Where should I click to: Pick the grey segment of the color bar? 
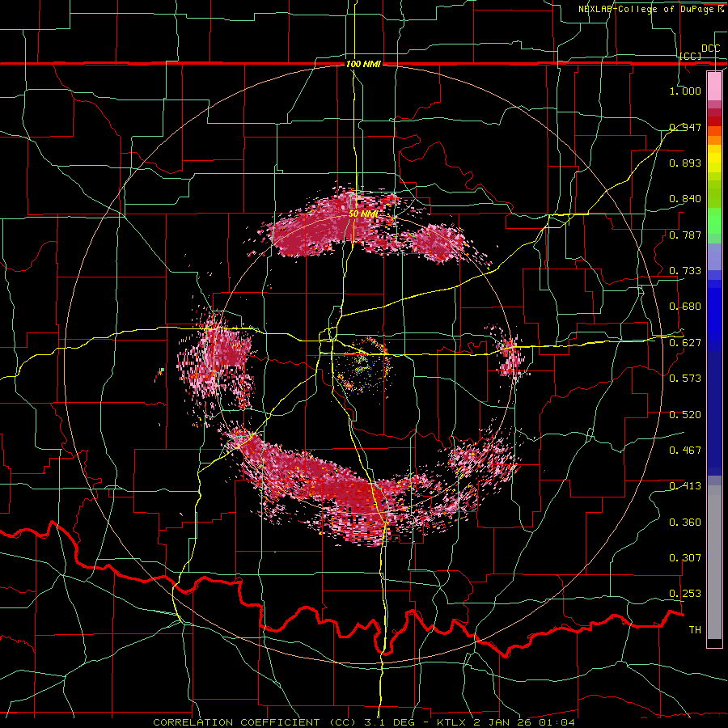tap(714, 562)
